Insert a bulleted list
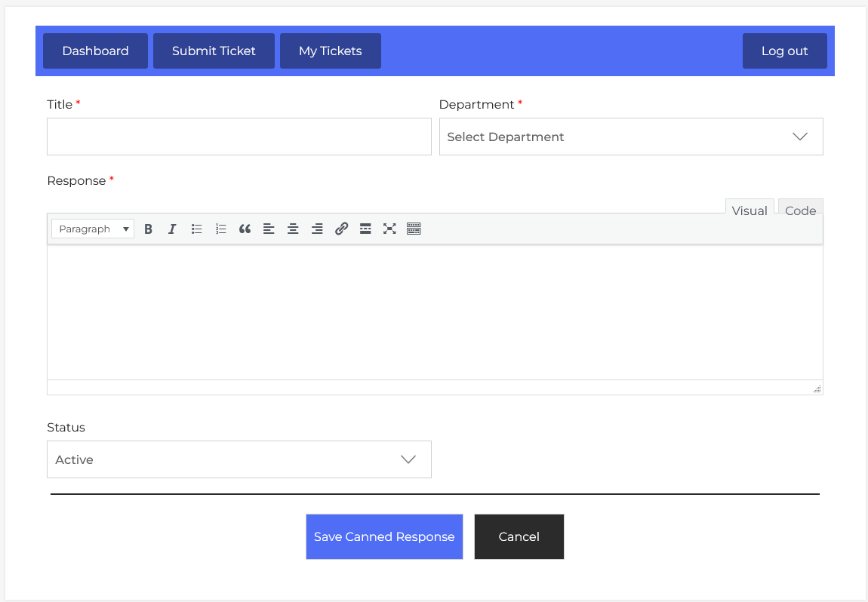Viewport: 868px width, 602px height. 196,229
